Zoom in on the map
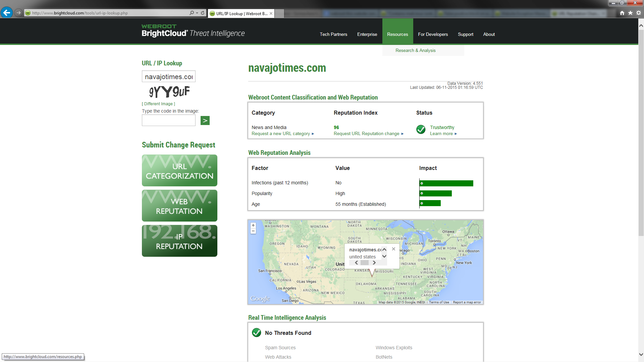 click(253, 225)
